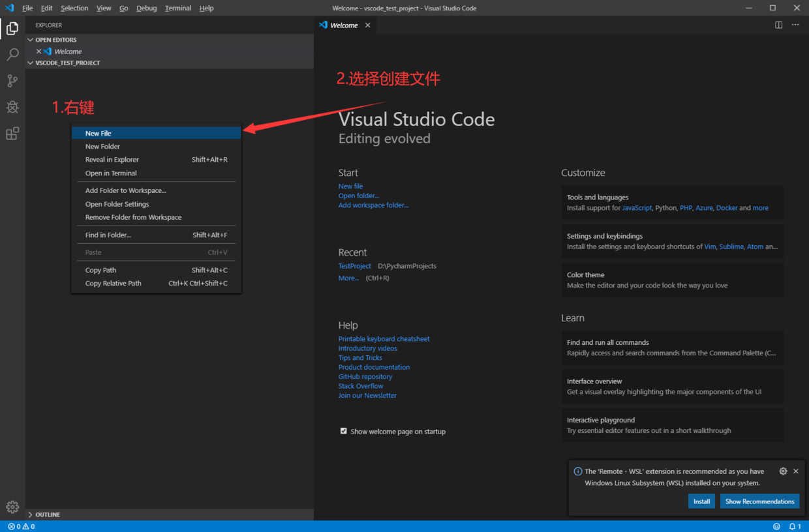Open the File menu
The width and height of the screenshot is (809, 532).
tap(27, 8)
